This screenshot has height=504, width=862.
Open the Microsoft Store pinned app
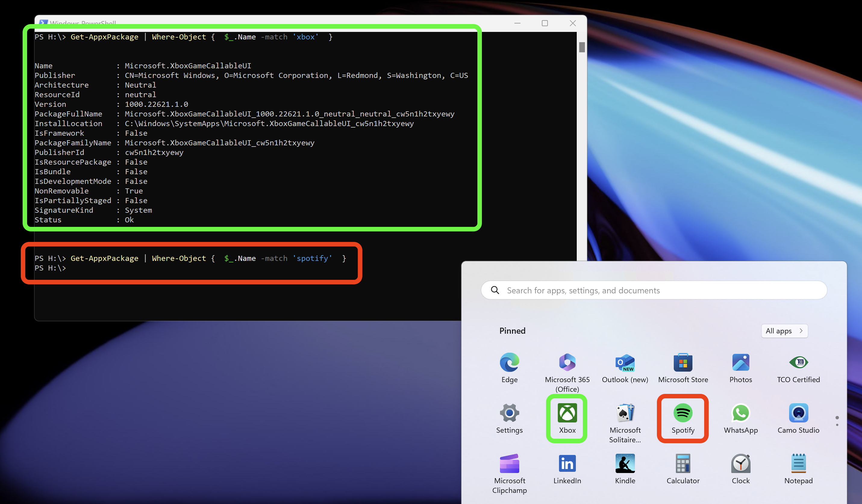click(x=683, y=368)
